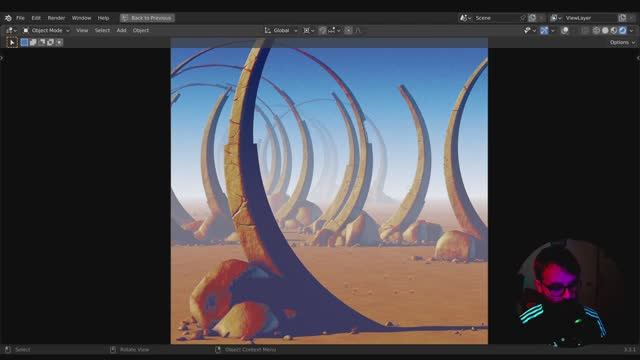Open the shading options dropdown arrow

click(x=631, y=30)
